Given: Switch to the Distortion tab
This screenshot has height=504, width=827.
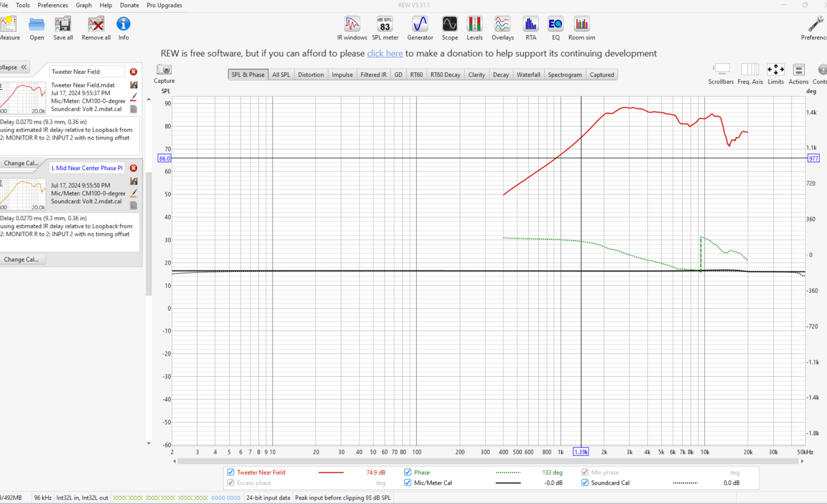Looking at the screenshot, I should click(311, 75).
